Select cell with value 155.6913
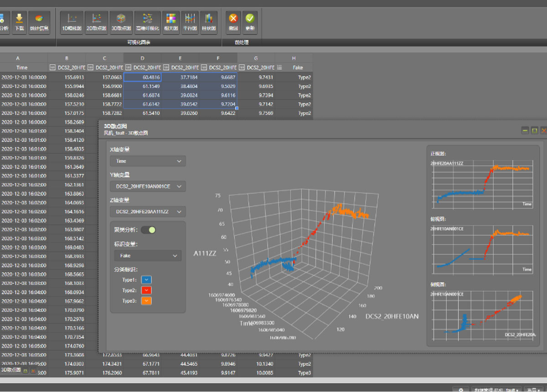 (x=67, y=77)
